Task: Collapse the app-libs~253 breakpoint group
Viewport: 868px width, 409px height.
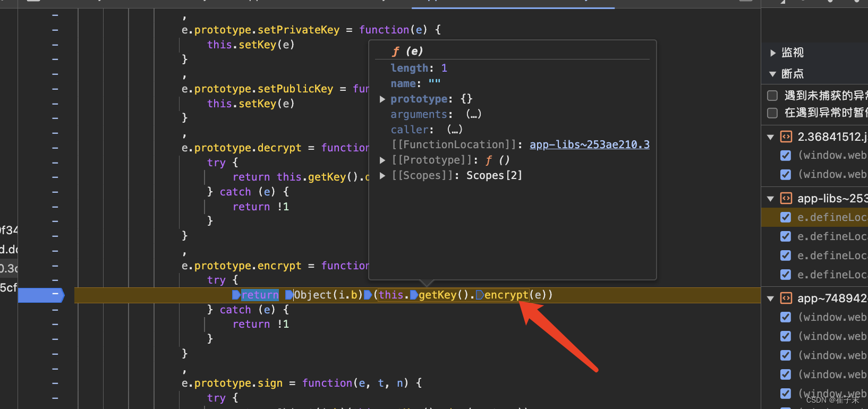Action: (770, 199)
